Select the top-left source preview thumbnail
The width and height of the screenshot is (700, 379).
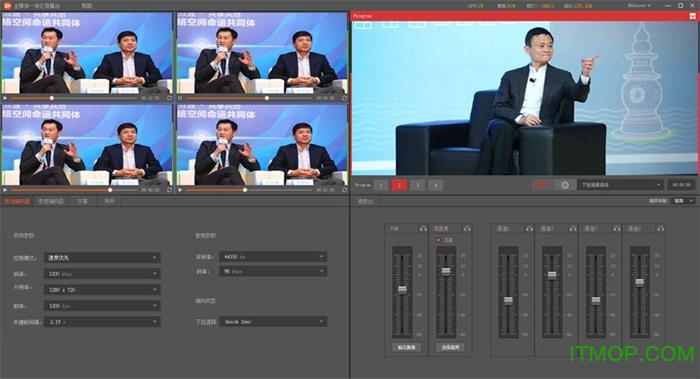coord(87,53)
